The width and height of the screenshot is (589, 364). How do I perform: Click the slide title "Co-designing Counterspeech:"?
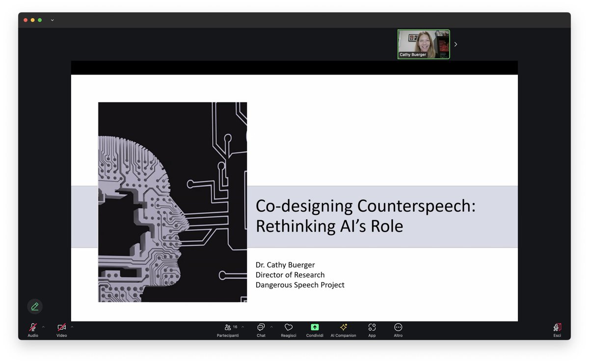(x=366, y=206)
